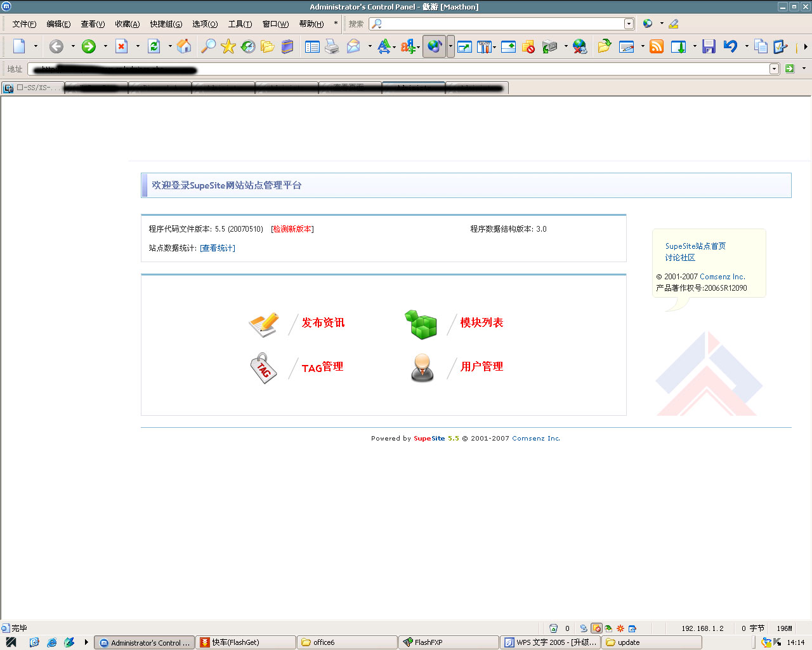Image resolution: width=812 pixels, height=650 pixels.
Task: Go forward with the green Forward arrow
Action: pos(89,46)
